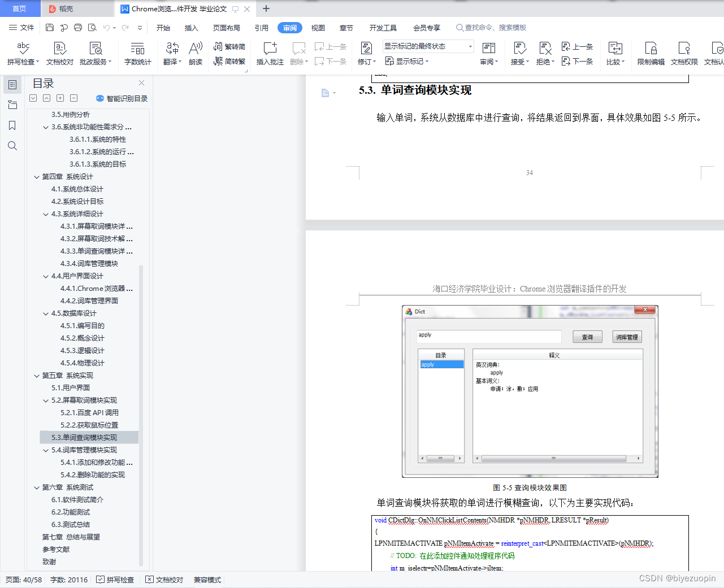The image size is (724, 588).
Task: Jump to 参考文献 heading
Action: (x=56, y=550)
